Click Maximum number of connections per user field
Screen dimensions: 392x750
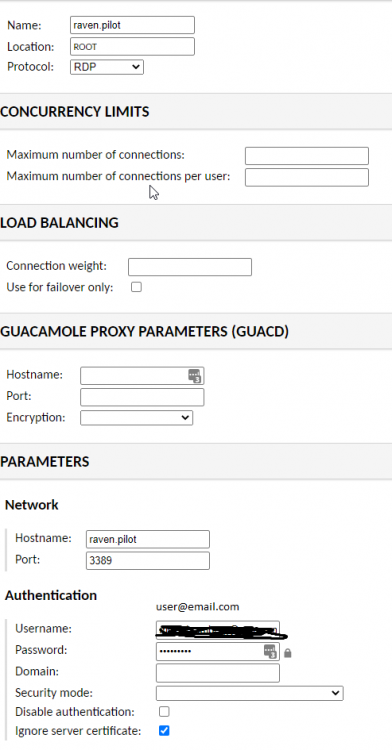pos(307,177)
